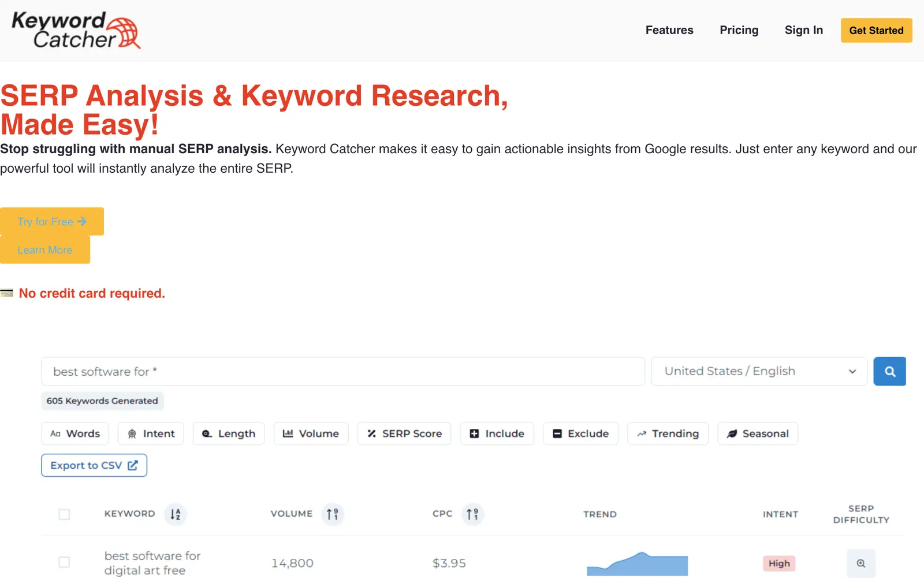
Task: Open the Words filter
Action: pyautogui.click(x=75, y=433)
